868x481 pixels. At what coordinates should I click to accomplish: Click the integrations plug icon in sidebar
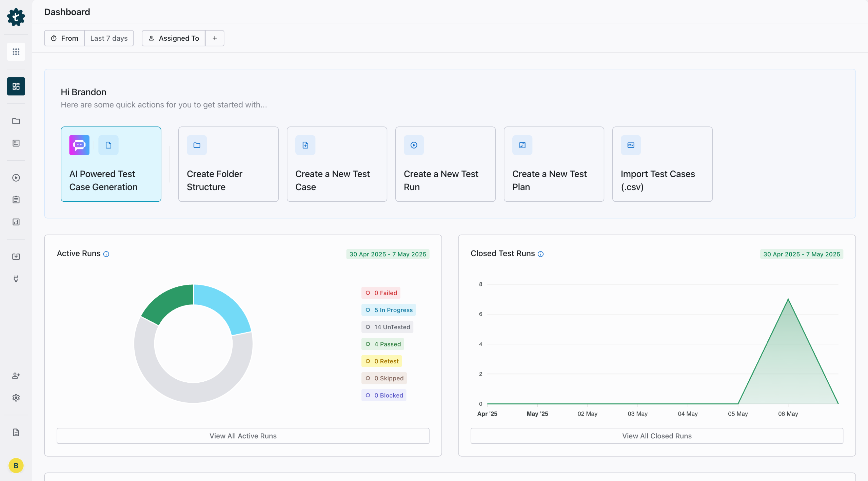[16, 279]
